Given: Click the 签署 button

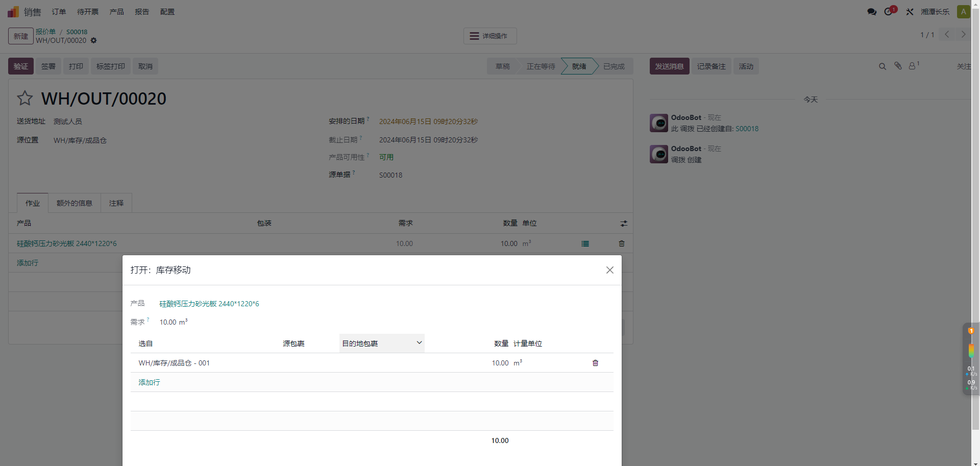Looking at the screenshot, I should coord(48,66).
